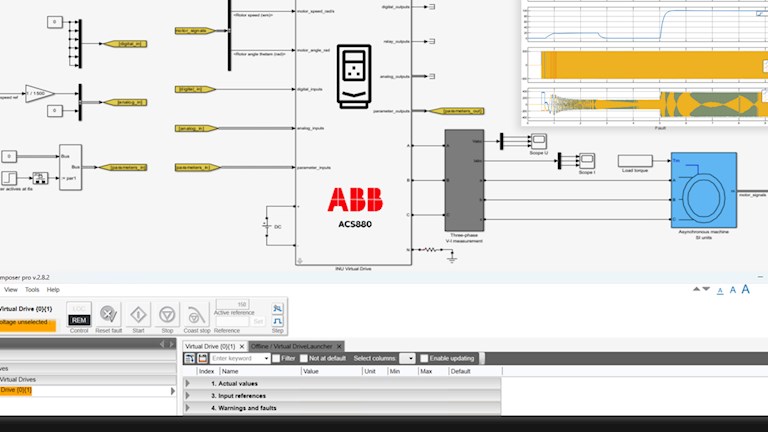Open the Tools menu
The image size is (768, 432).
coord(32,289)
